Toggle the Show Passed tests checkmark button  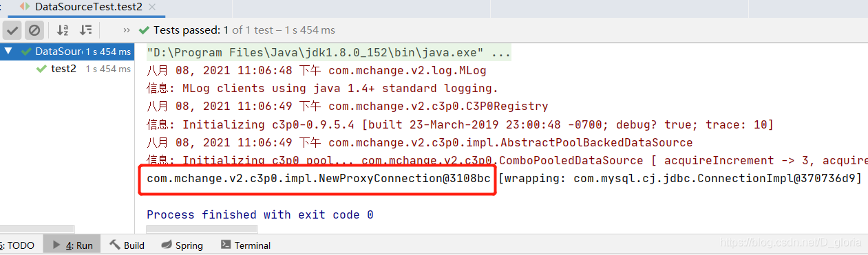pos(12,30)
